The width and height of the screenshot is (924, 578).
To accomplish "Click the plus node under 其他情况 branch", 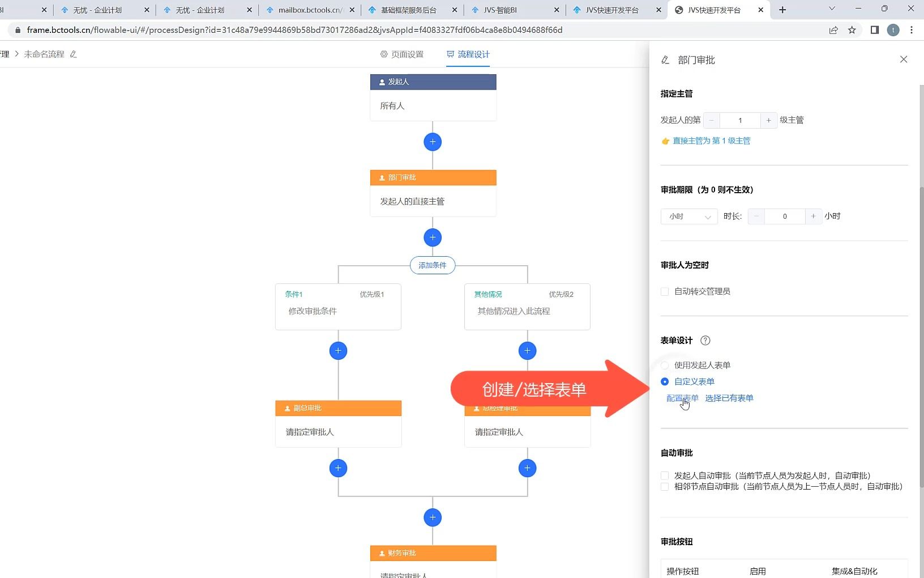I will tap(527, 351).
